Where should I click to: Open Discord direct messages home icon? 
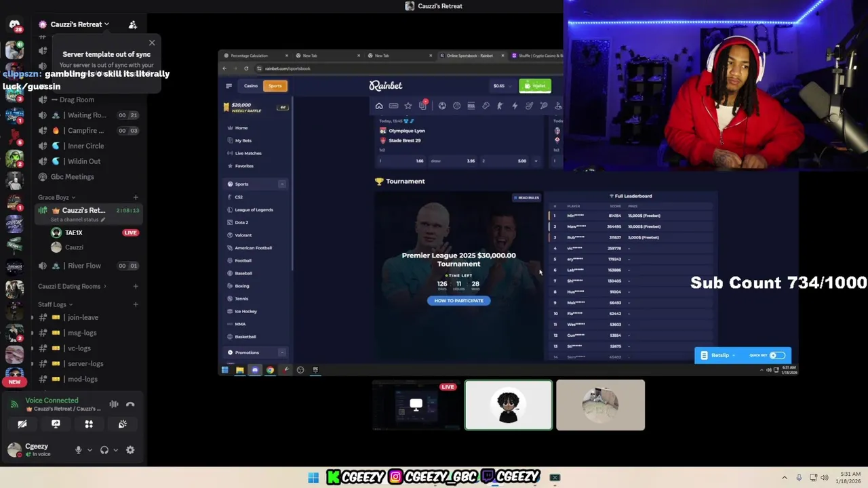pos(14,24)
